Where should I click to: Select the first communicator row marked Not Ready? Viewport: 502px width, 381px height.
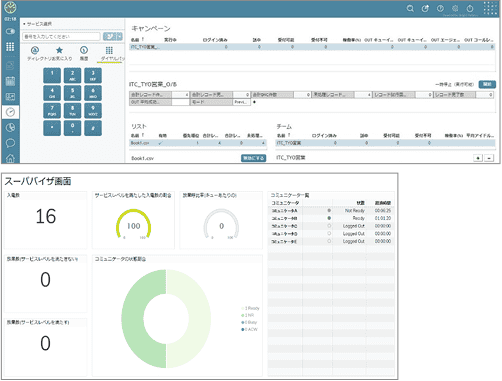pyautogui.click(x=331, y=211)
